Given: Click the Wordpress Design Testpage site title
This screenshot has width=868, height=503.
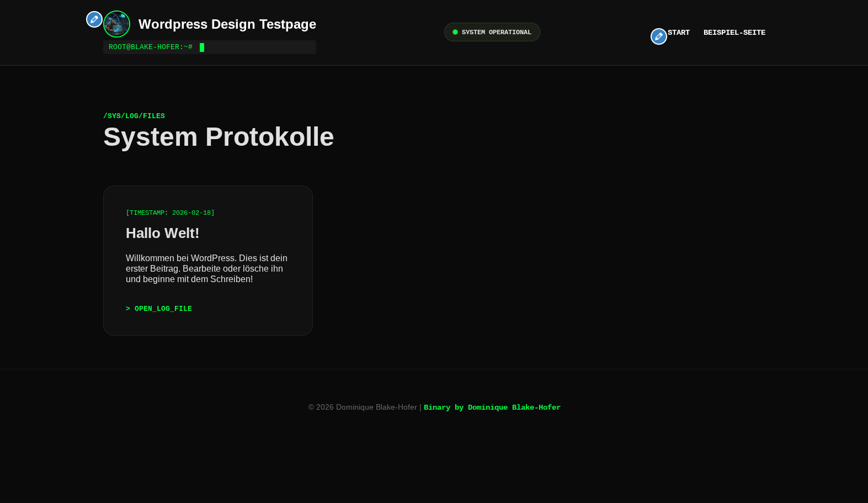Looking at the screenshot, I should pyautogui.click(x=227, y=24).
